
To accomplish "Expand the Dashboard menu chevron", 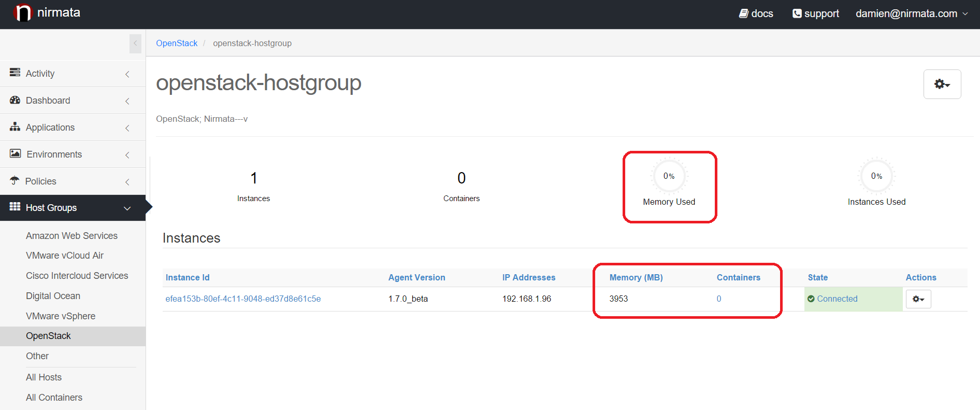I will 127,101.
